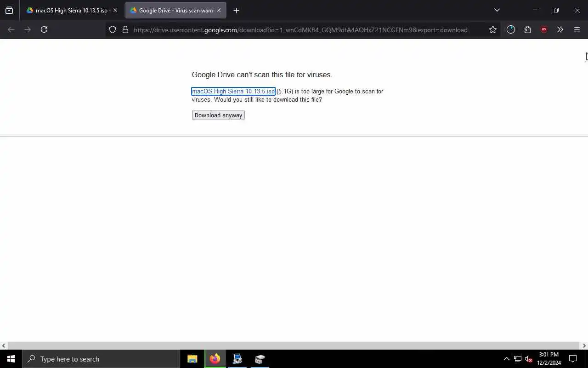588x368 pixels.
Task: Open the computer monitor app in taskbar
Action: coord(237,359)
